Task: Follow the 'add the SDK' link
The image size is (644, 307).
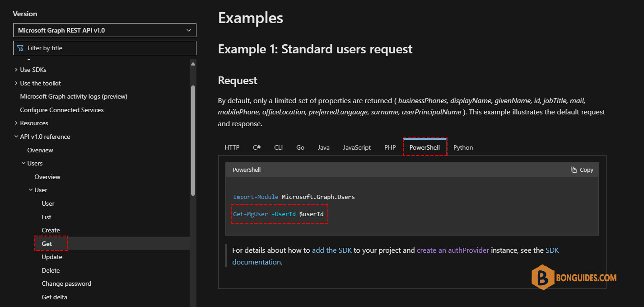Action: [x=332, y=250]
